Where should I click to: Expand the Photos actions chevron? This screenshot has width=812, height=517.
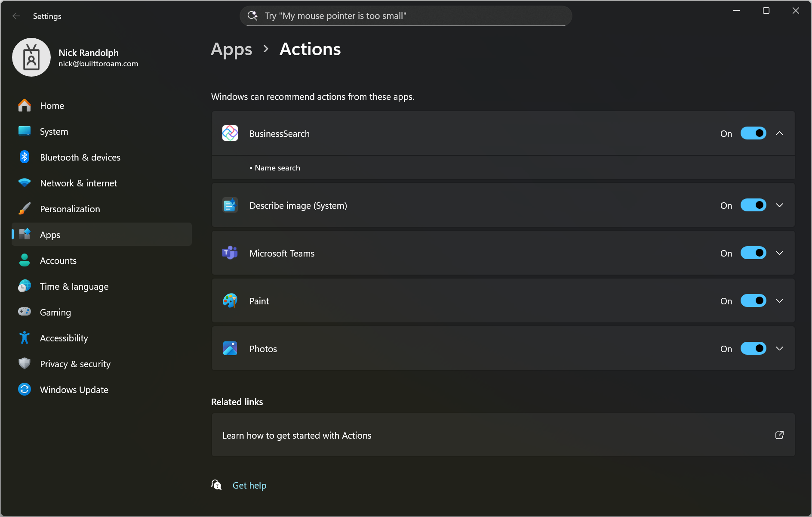780,349
